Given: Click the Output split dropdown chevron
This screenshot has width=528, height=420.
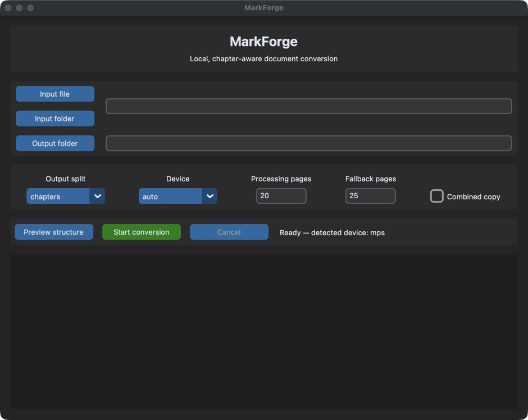Looking at the screenshot, I should [97, 196].
